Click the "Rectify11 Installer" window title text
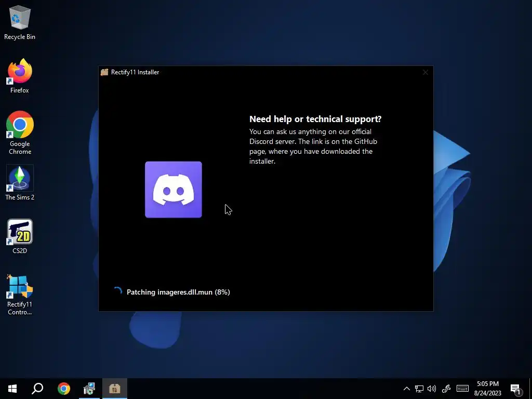This screenshot has width=532, height=399. coord(135,72)
